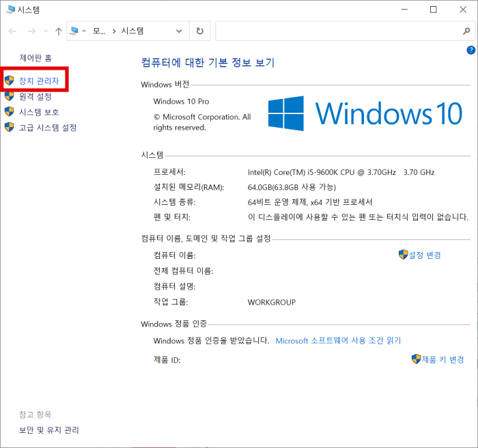Viewport: 478px width, 448px height.
Task: Close the 시스템 window
Action: click(x=463, y=10)
